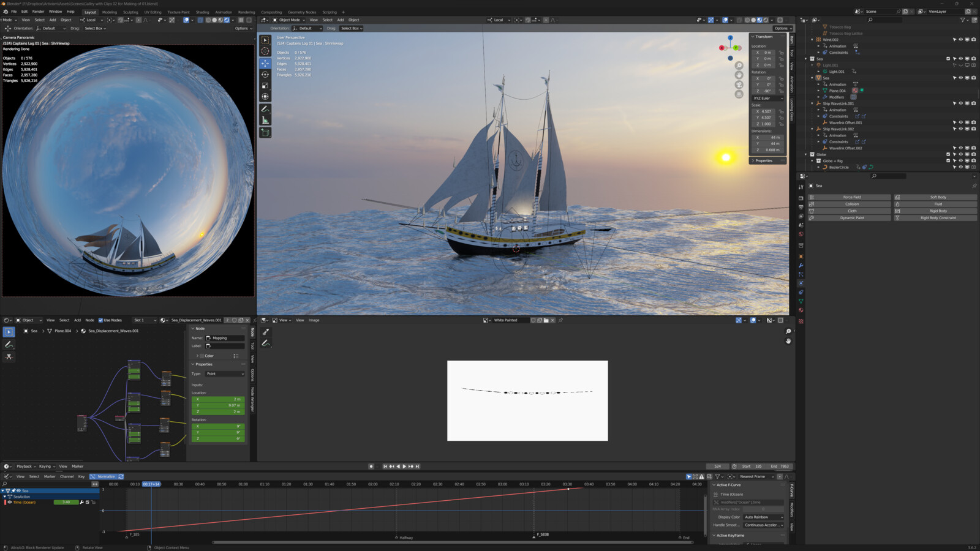Click the image editor pan hand icon
Screen dimensions: 980x551
pos(788,340)
